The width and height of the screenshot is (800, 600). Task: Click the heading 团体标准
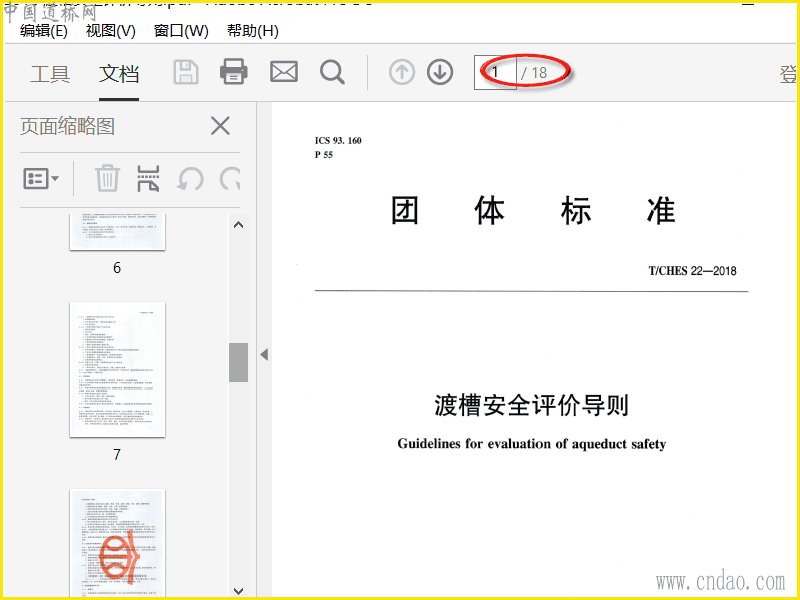tap(533, 210)
